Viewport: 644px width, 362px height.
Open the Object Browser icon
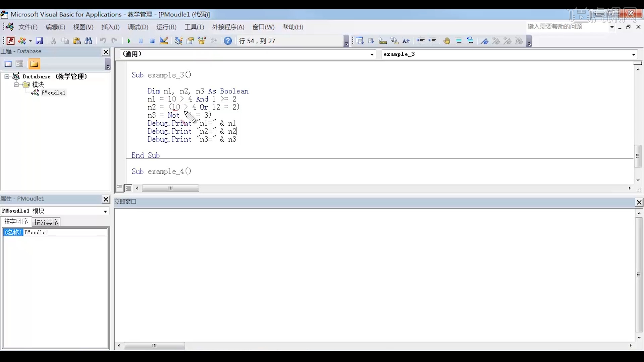tap(202, 41)
